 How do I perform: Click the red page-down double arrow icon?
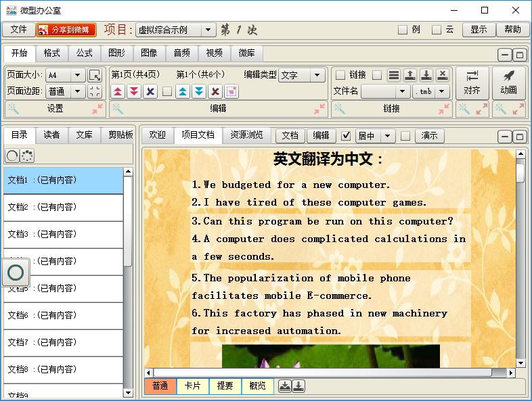click(x=134, y=91)
